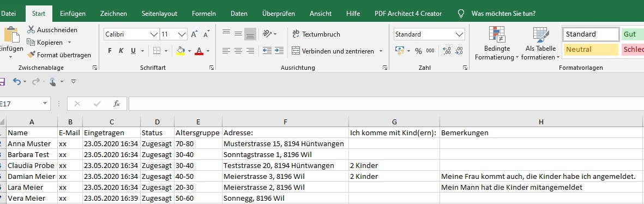644x204 pixels.
Task: Click touch/mouse mode icon
Action: (52, 82)
